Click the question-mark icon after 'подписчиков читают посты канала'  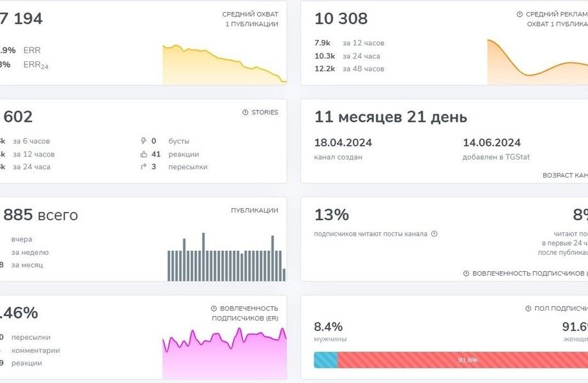pos(434,234)
